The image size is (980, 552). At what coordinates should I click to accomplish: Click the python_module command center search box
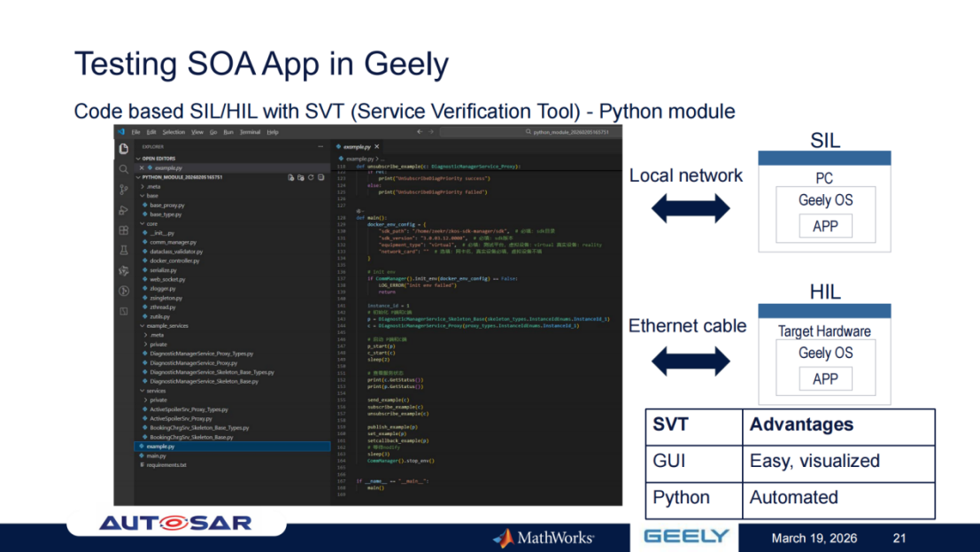click(x=567, y=132)
